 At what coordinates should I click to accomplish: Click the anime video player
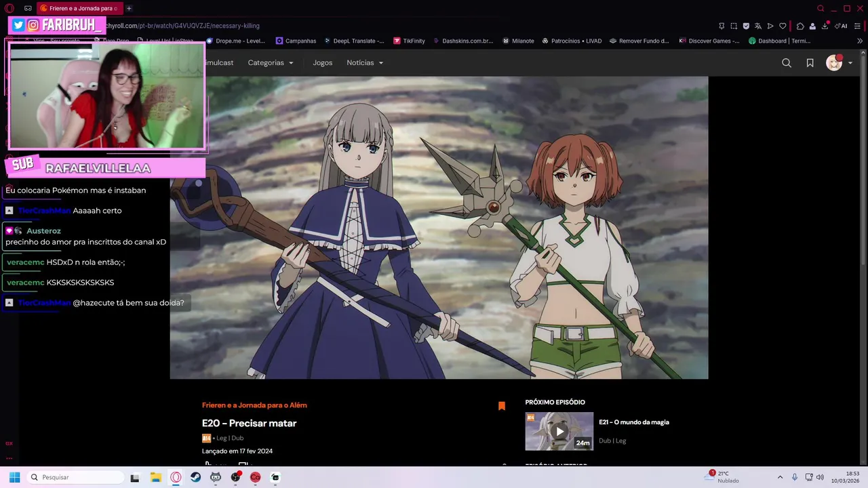(x=439, y=227)
